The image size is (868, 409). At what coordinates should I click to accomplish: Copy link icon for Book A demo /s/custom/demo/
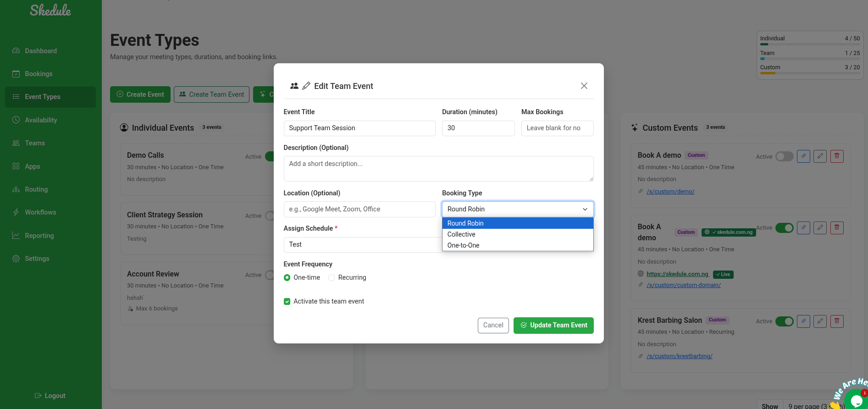pyautogui.click(x=803, y=156)
